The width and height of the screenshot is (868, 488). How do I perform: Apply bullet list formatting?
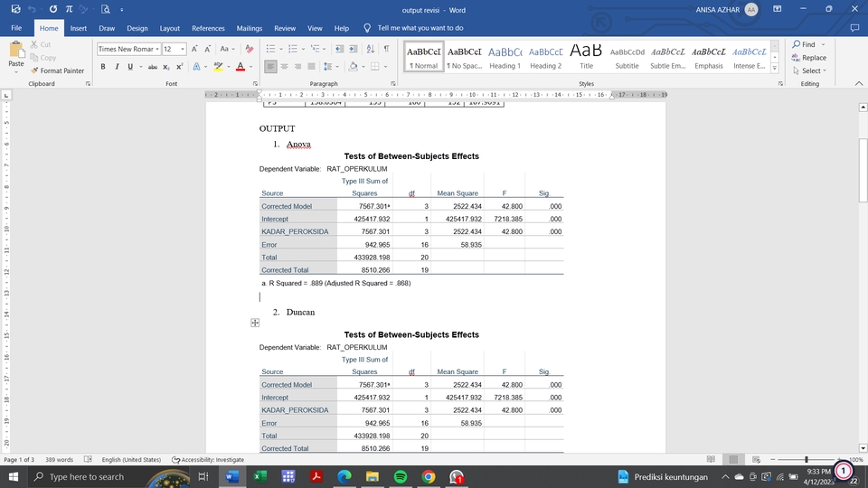point(270,49)
